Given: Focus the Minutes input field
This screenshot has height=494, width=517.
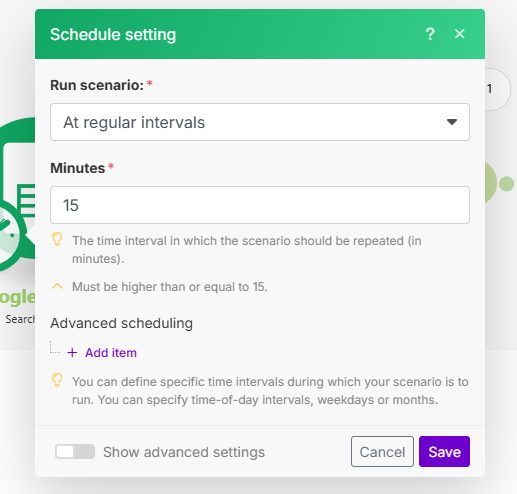Looking at the screenshot, I should (260, 205).
